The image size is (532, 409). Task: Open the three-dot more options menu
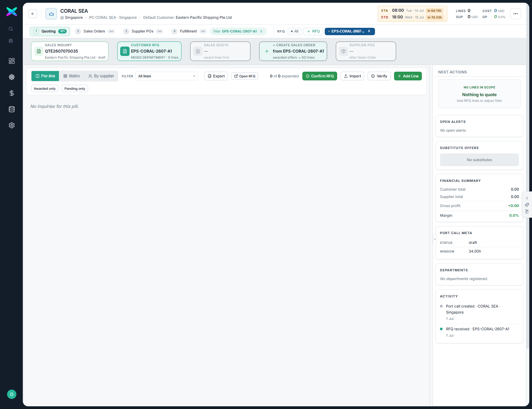coord(516,14)
